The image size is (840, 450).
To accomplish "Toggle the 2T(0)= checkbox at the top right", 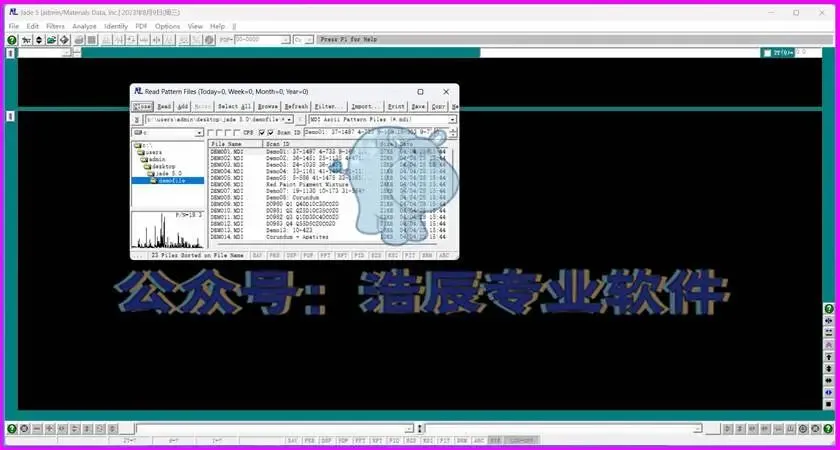I will pos(768,52).
